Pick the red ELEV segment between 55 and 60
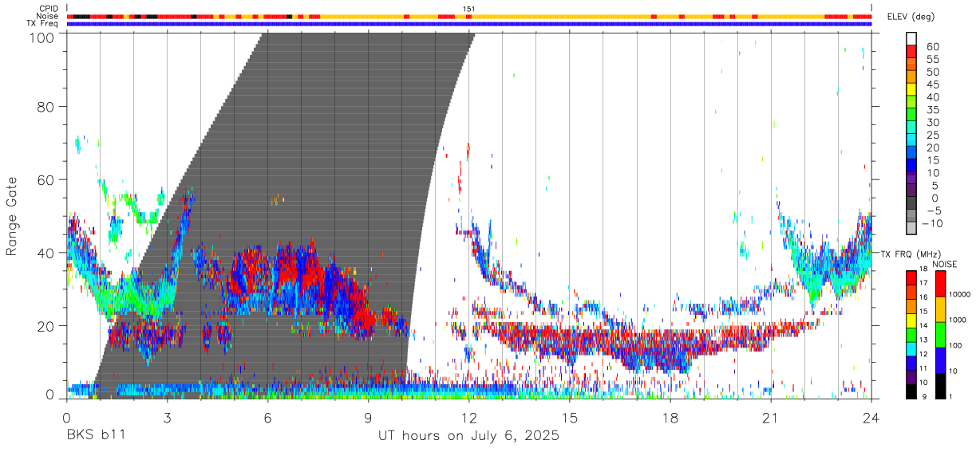The image size is (980, 452). pos(911,53)
